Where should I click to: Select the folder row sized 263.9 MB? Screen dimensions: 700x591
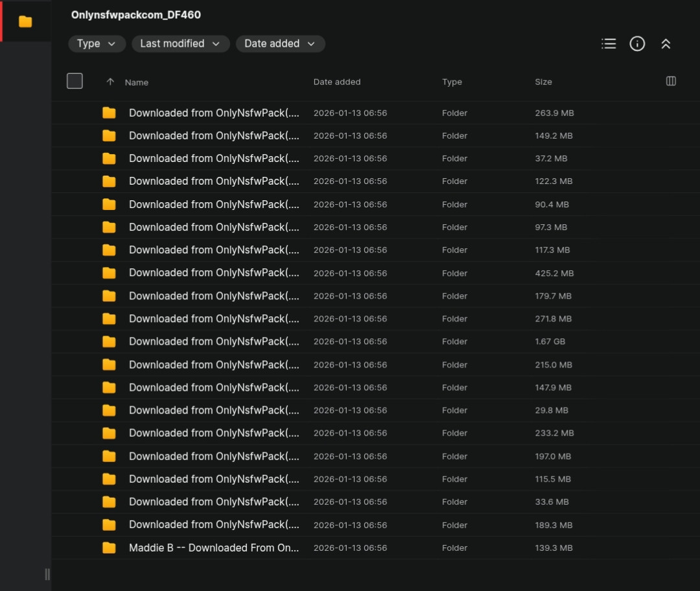coord(214,113)
